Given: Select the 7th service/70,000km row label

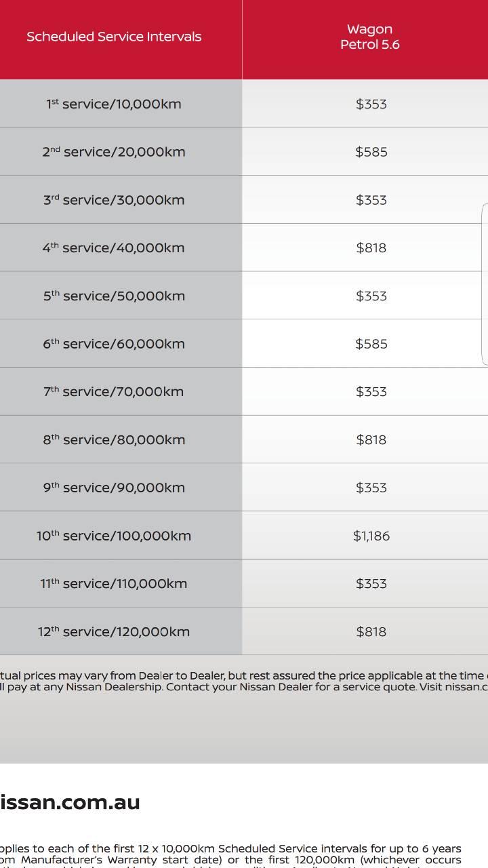Looking at the screenshot, I should (114, 391).
